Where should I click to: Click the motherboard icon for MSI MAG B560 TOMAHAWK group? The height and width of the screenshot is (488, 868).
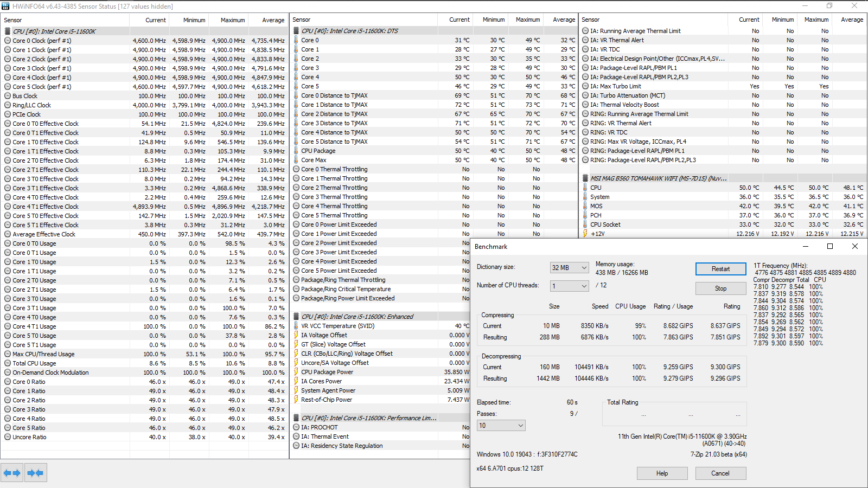pos(585,178)
